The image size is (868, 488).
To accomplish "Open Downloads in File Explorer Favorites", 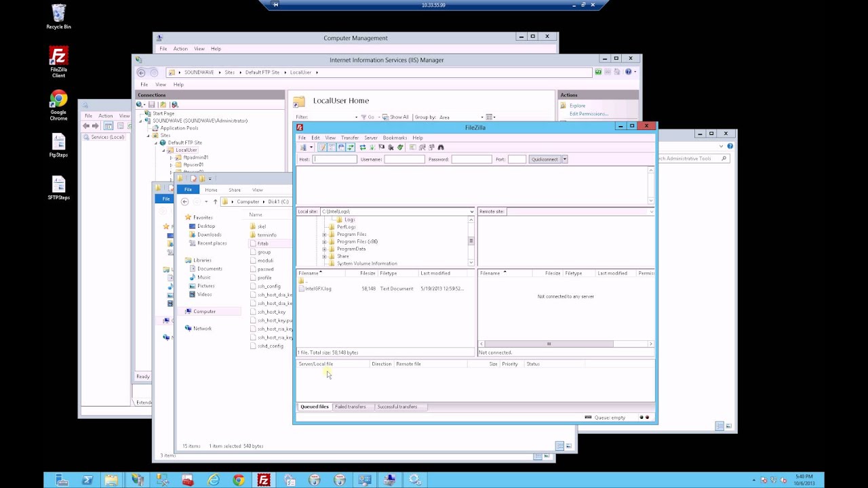I will pyautogui.click(x=209, y=235).
